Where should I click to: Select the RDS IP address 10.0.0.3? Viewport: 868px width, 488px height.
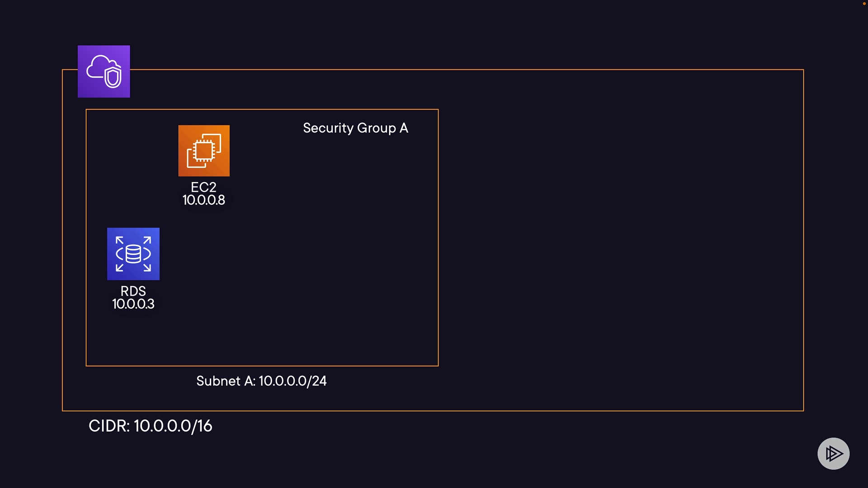[133, 304]
